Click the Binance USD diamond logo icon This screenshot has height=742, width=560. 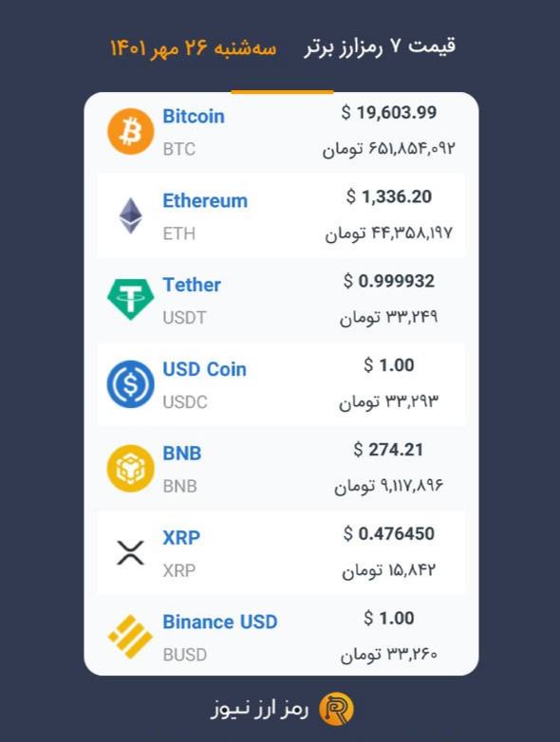(x=130, y=637)
